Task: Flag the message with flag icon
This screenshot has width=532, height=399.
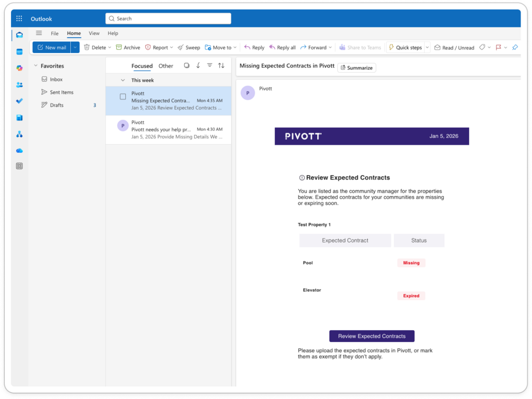Action: (x=498, y=47)
